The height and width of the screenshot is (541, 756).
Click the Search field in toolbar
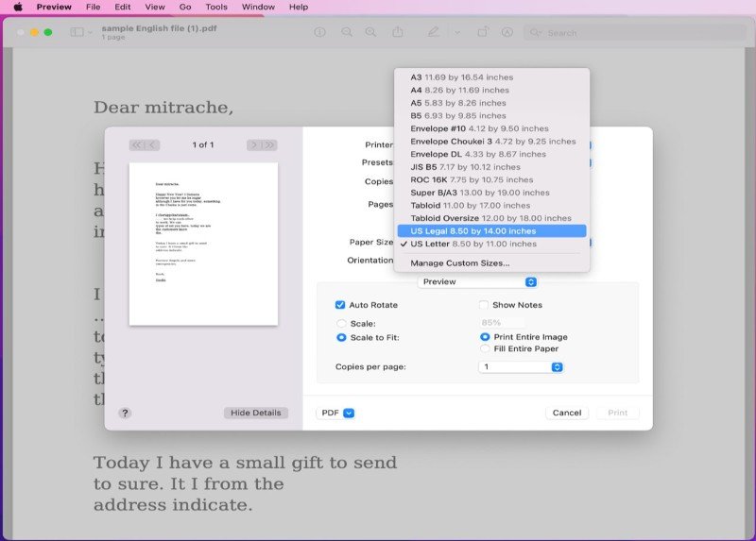(635, 33)
